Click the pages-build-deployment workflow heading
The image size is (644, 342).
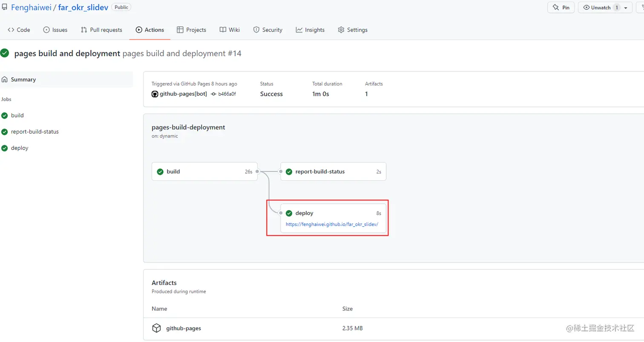click(x=188, y=127)
